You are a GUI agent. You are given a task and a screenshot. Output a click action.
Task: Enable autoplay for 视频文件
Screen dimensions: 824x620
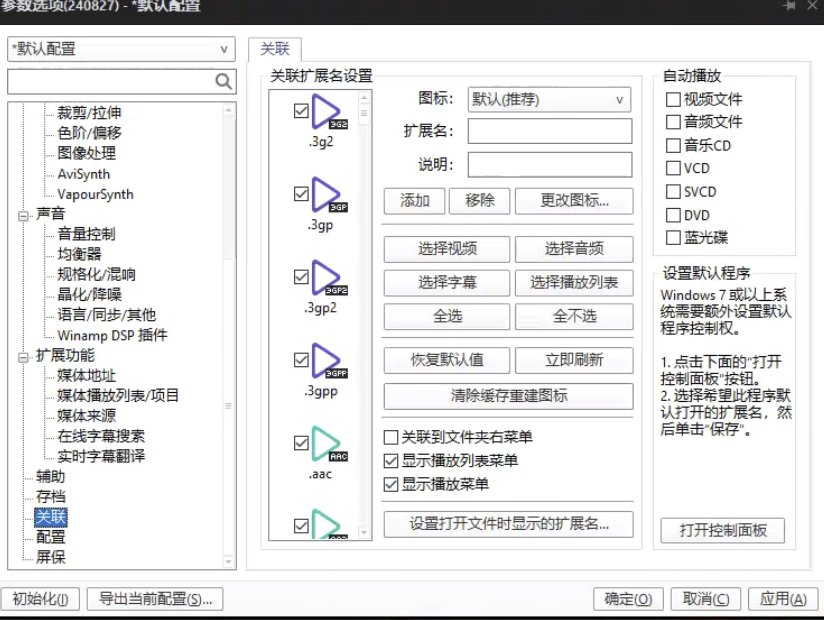(673, 99)
